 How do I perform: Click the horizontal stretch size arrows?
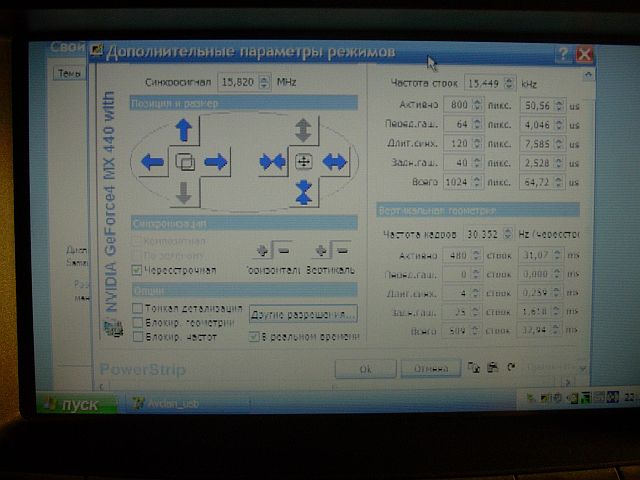[336, 161]
